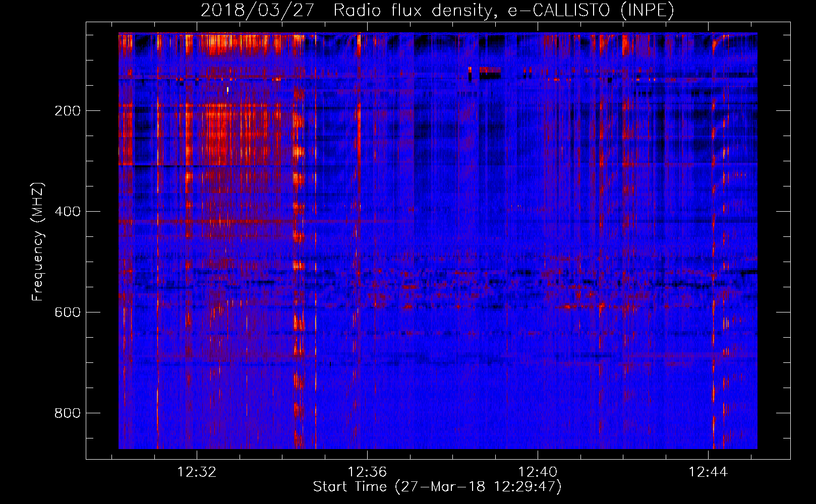Click the plot title 'Radio flux density, e-CALLISTO (INPE)'
Screen dimensions: 816x504
point(503,11)
